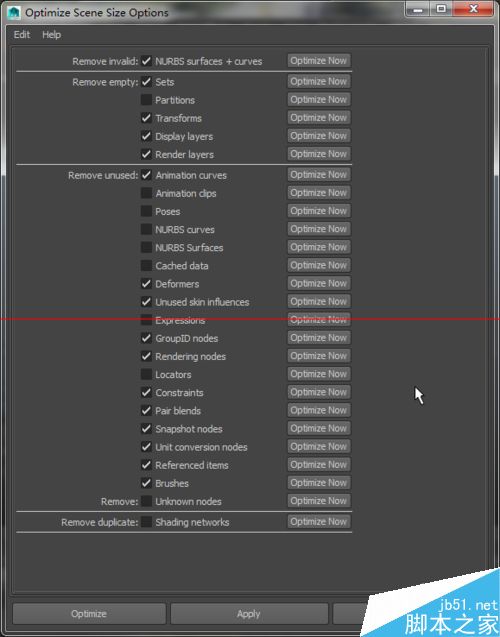
Task: Enable the Unknown nodes checkbox
Action: 146,501
